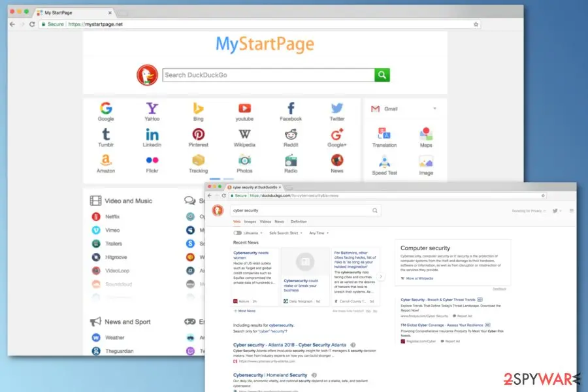588x392 pixels.
Task: Open the Lithuania region dropdown
Action: [x=253, y=233]
